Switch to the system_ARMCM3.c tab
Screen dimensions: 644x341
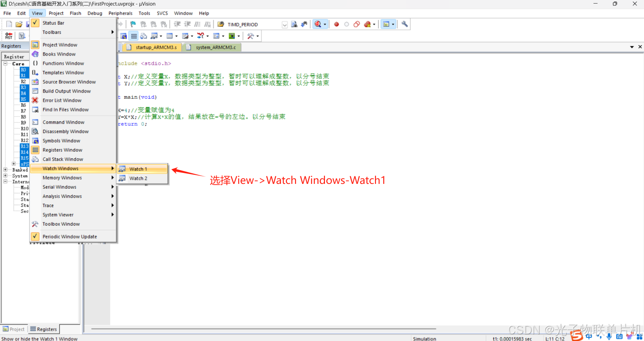pyautogui.click(x=212, y=47)
